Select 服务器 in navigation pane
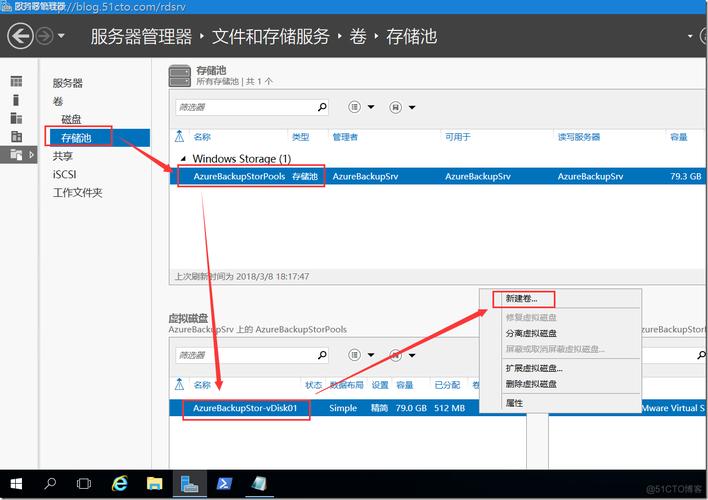This screenshot has width=708, height=500. click(x=68, y=83)
